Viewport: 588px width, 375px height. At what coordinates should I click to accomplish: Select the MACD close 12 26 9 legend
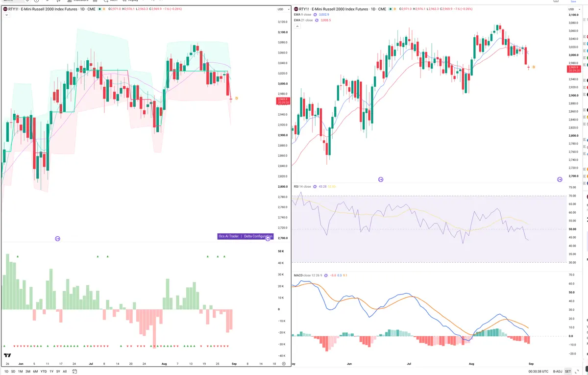click(x=307, y=275)
